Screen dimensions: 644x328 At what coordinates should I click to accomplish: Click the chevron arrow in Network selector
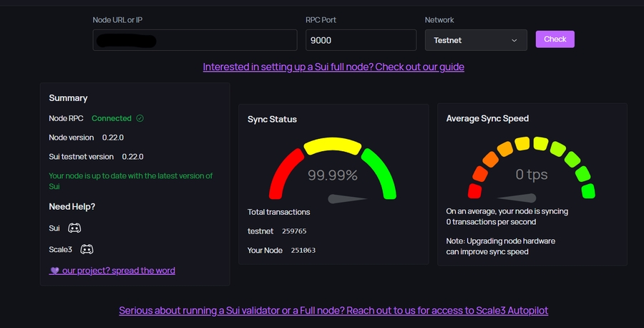tap(514, 40)
